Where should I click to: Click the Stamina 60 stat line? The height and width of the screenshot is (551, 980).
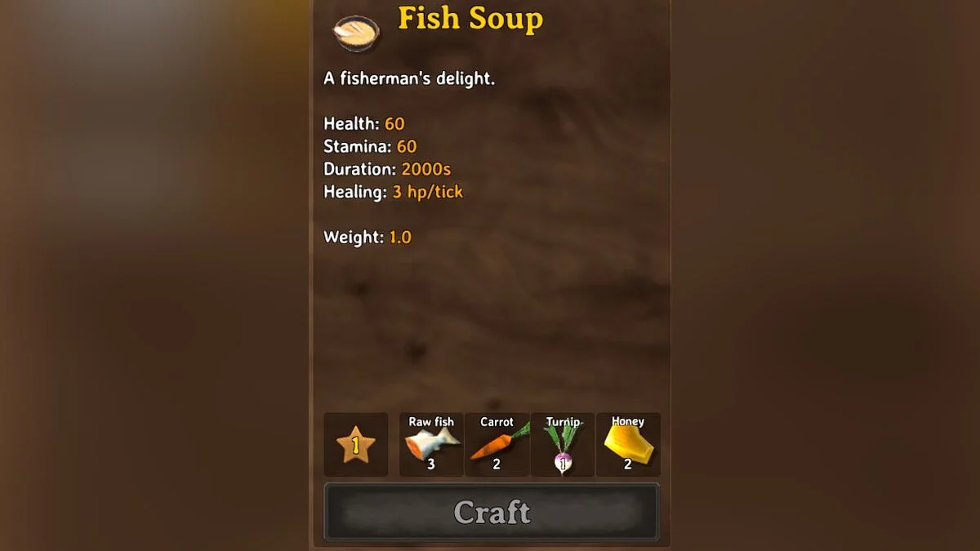pyautogui.click(x=370, y=147)
